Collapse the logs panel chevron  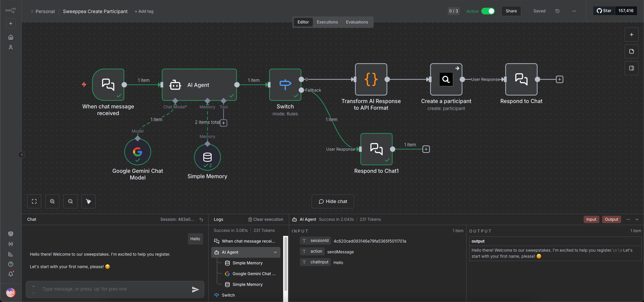click(x=637, y=219)
